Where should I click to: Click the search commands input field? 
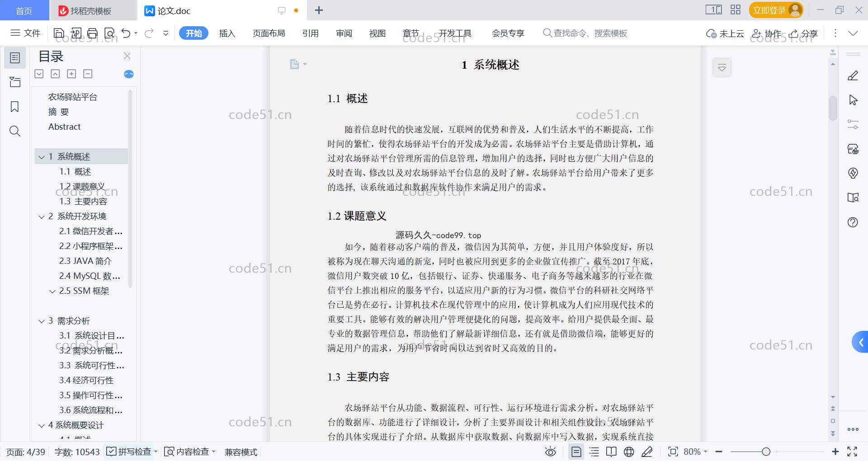(585, 33)
